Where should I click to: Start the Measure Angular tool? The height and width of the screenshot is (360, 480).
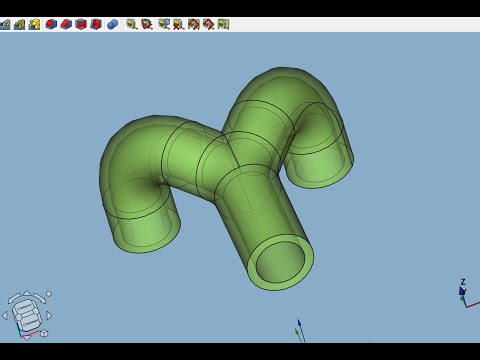tap(147, 24)
